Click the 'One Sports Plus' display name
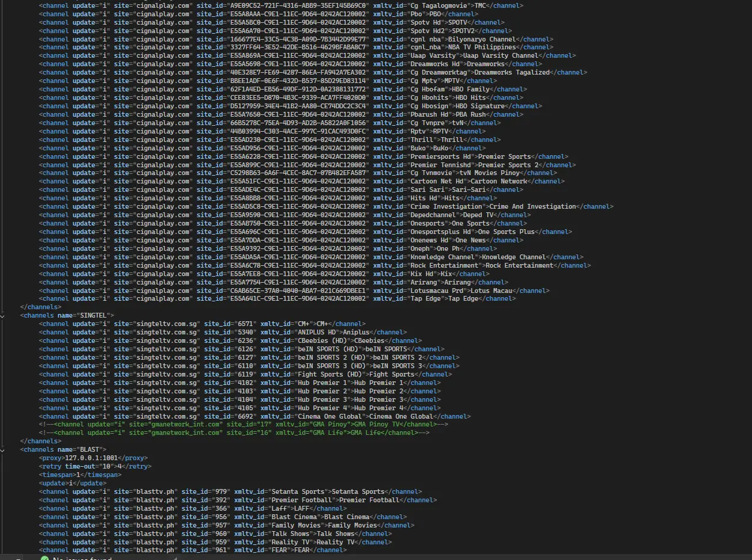 coord(507,232)
